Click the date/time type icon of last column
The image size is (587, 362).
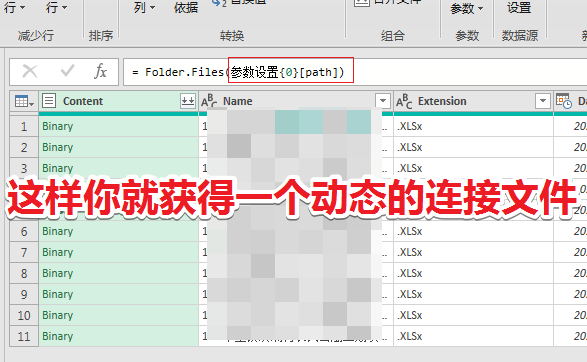click(x=564, y=101)
